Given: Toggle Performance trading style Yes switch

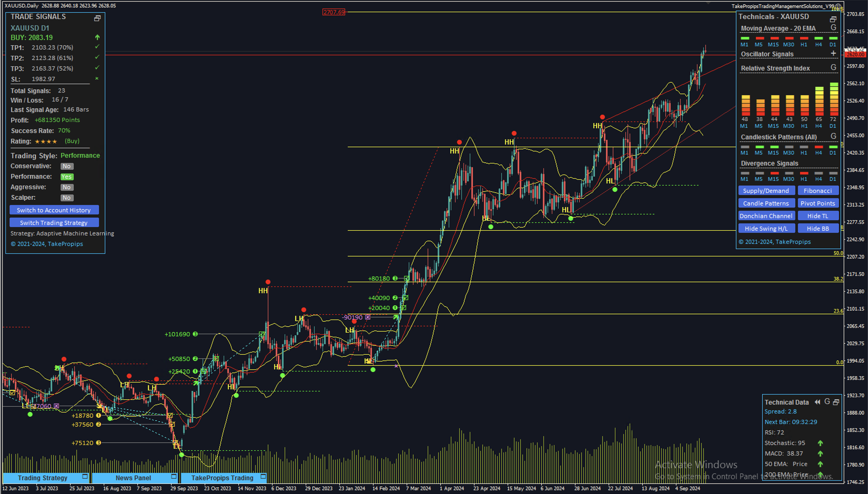Looking at the screenshot, I should tap(67, 177).
